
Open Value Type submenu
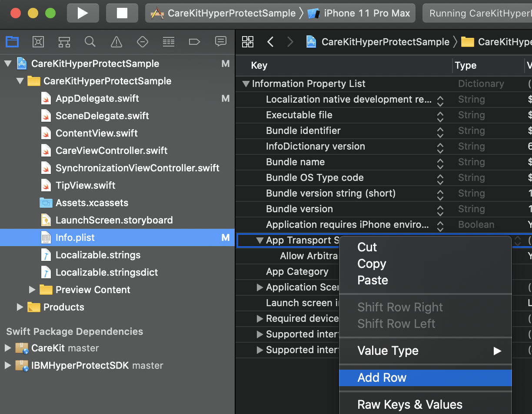click(426, 351)
